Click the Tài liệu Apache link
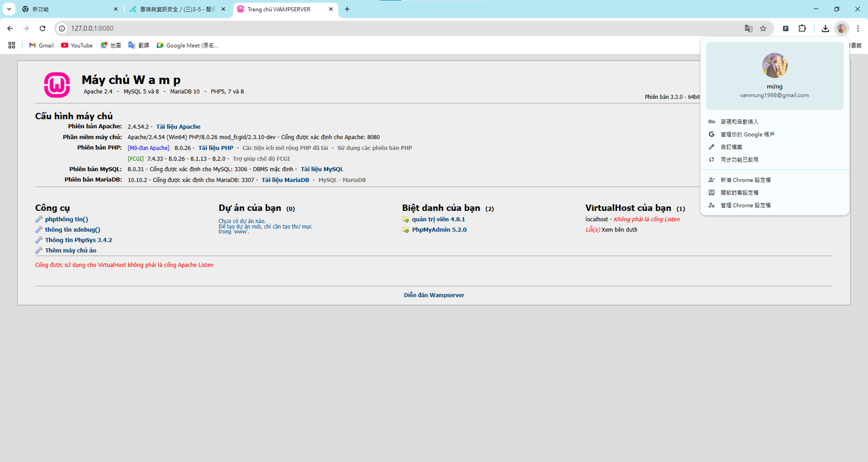The image size is (868, 462). pos(178,127)
